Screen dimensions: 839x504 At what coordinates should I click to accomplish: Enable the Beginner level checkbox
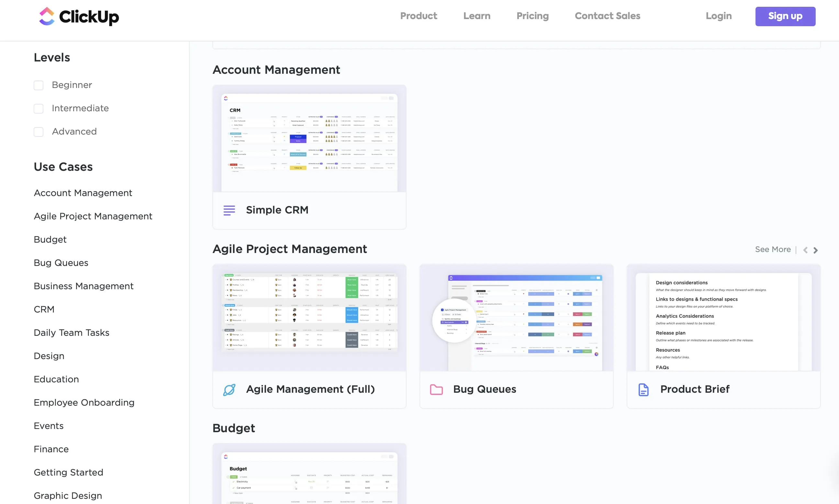tap(39, 85)
